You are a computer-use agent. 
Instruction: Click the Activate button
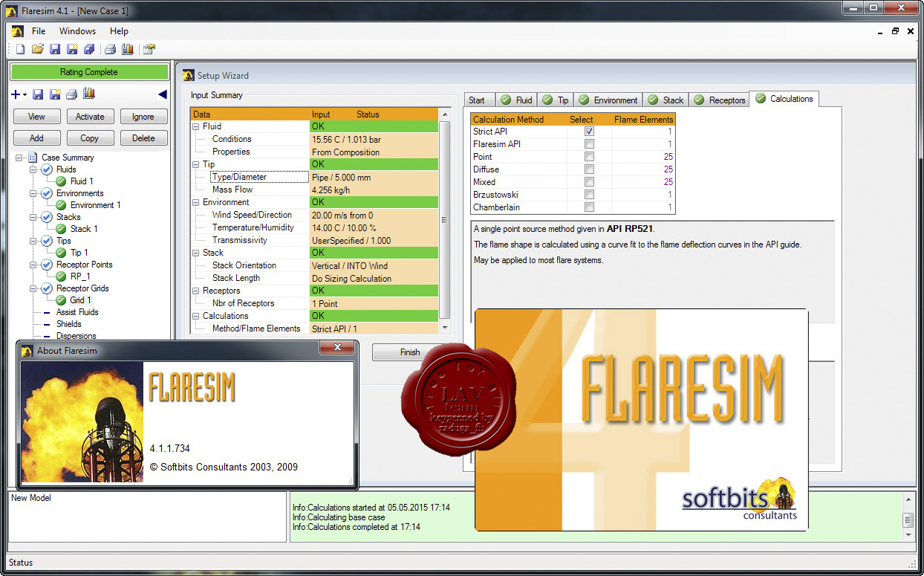tap(90, 117)
